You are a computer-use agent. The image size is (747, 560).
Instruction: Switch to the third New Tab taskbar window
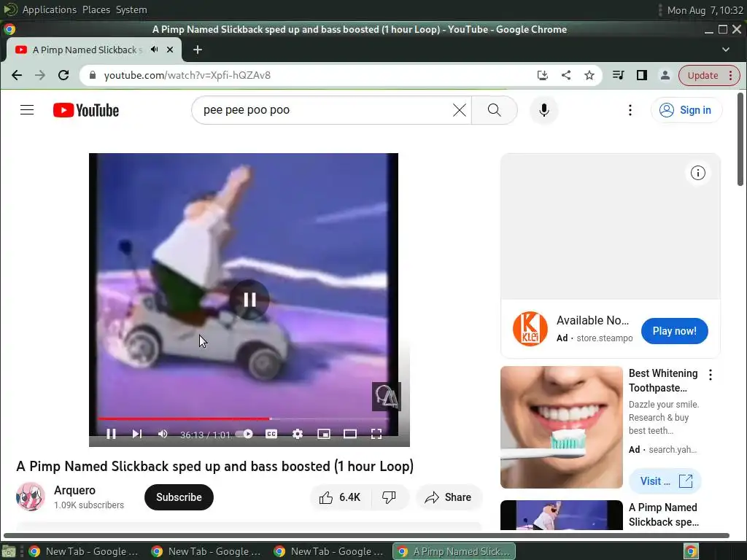pyautogui.click(x=329, y=551)
